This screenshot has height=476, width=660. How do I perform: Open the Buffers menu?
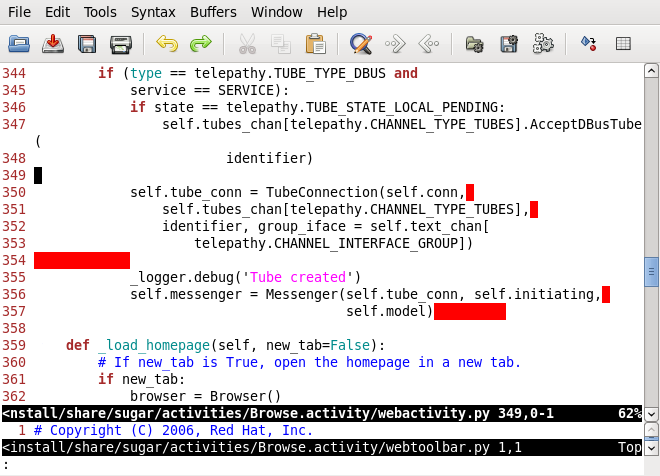tap(212, 12)
